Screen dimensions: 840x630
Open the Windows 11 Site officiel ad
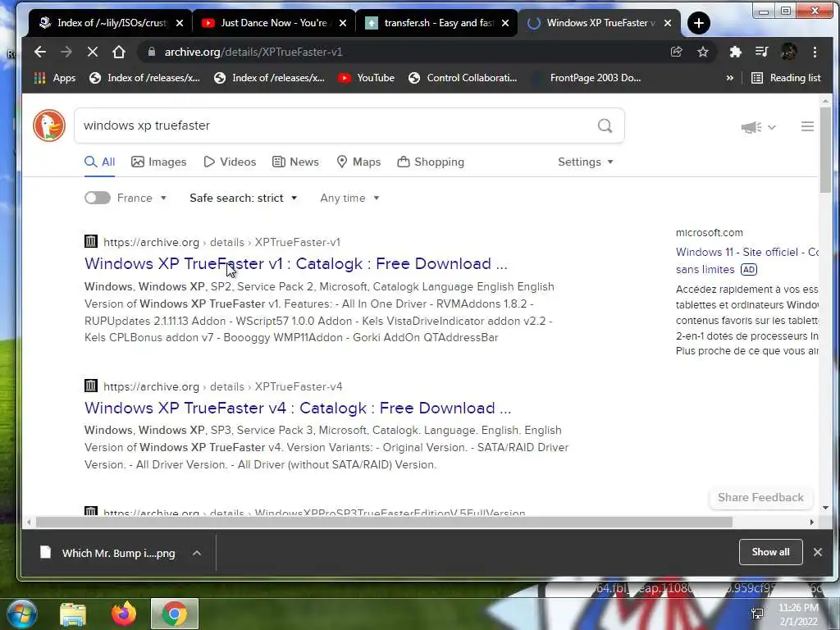(x=746, y=260)
